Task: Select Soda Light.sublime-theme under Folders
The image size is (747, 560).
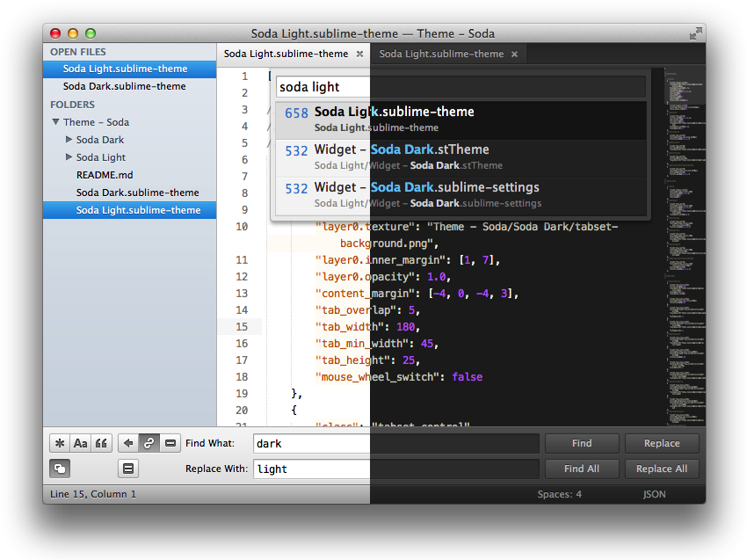Action: [129, 210]
